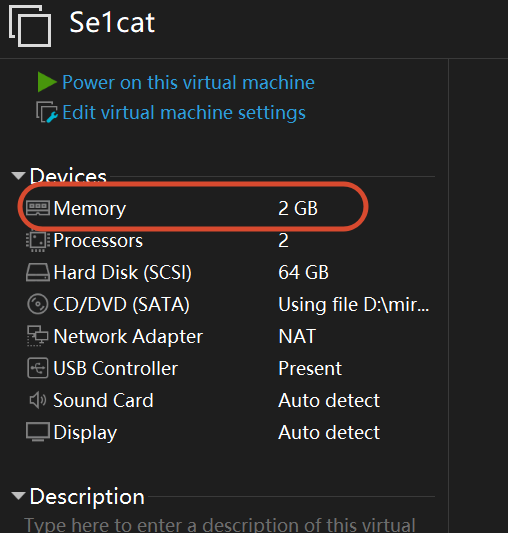Open Edit virtual machine settings
The height and width of the screenshot is (533, 508).
(184, 113)
